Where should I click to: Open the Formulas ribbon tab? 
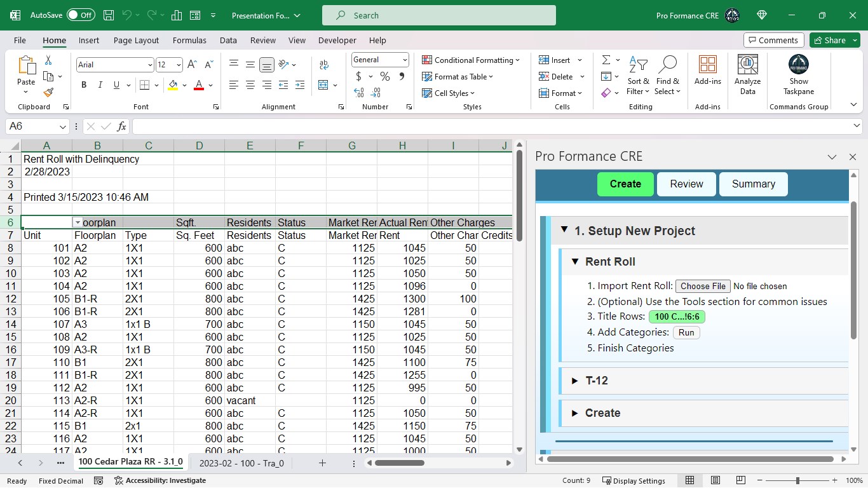pyautogui.click(x=189, y=40)
